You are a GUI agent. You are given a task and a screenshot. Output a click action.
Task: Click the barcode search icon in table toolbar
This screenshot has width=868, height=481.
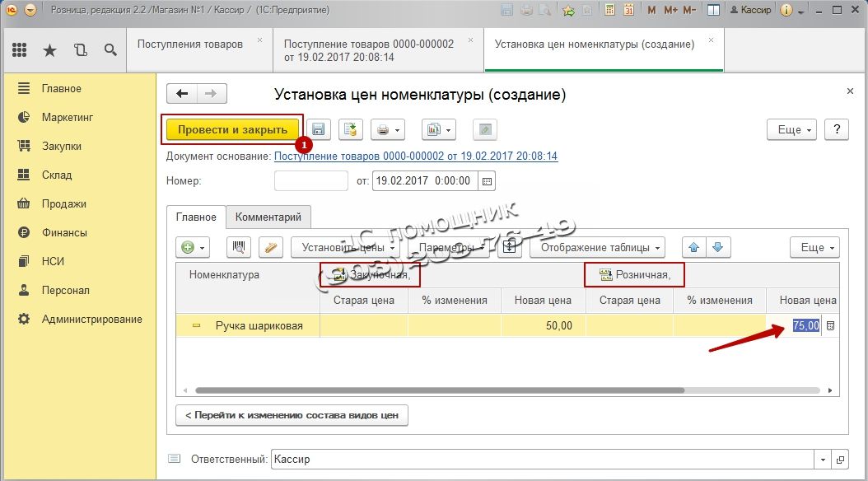(x=240, y=247)
